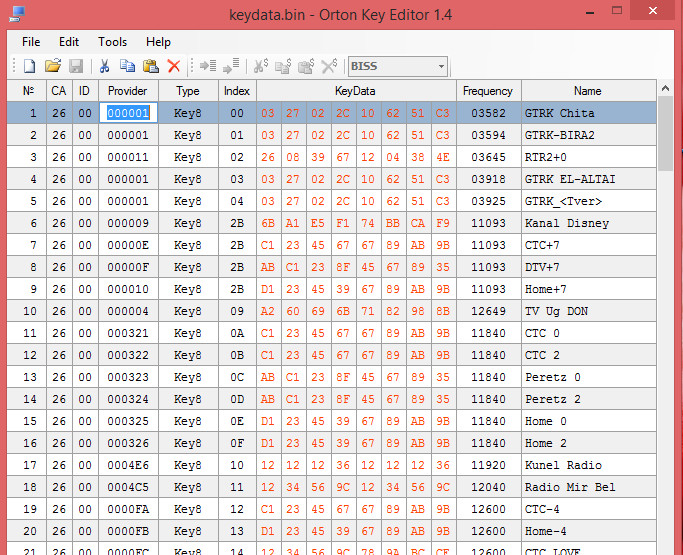
Task: Click the Provider column header
Action: (128, 91)
